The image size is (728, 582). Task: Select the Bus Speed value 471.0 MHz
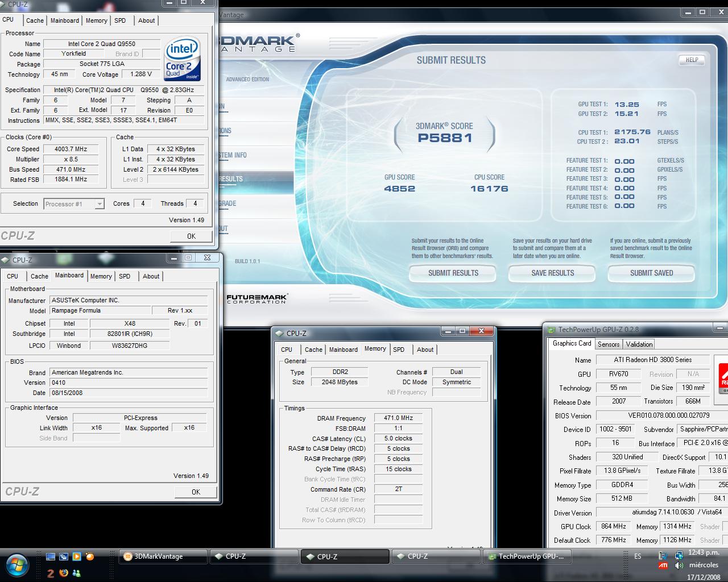click(x=71, y=169)
